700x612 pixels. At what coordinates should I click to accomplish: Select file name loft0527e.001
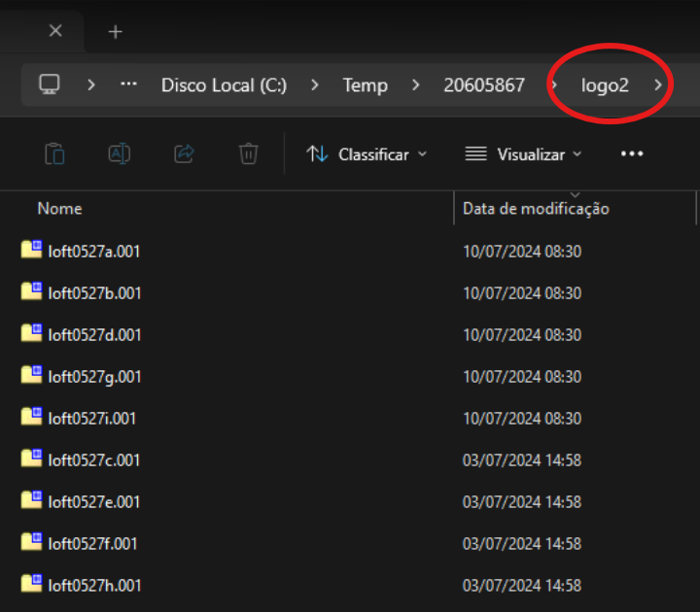[94, 502]
